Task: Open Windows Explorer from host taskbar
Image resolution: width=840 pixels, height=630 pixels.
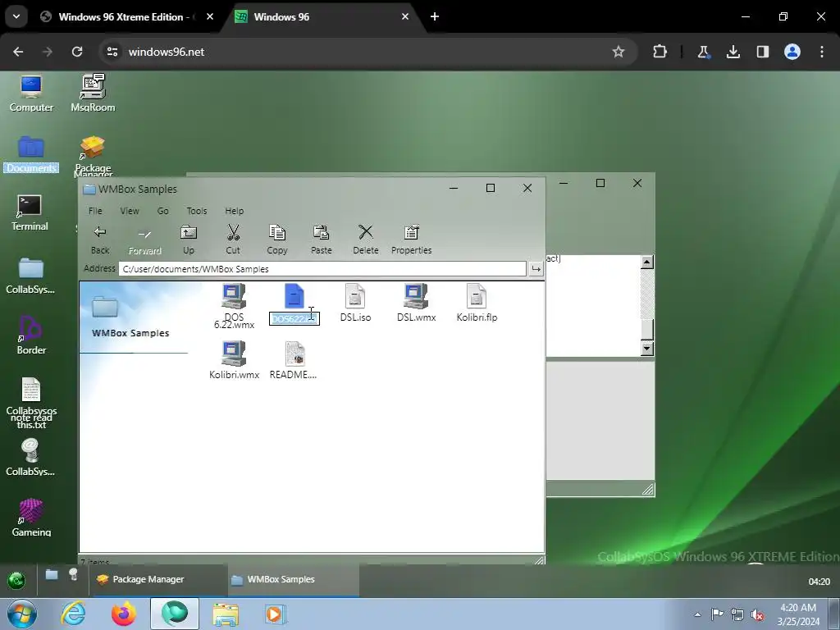Action: pos(226,614)
